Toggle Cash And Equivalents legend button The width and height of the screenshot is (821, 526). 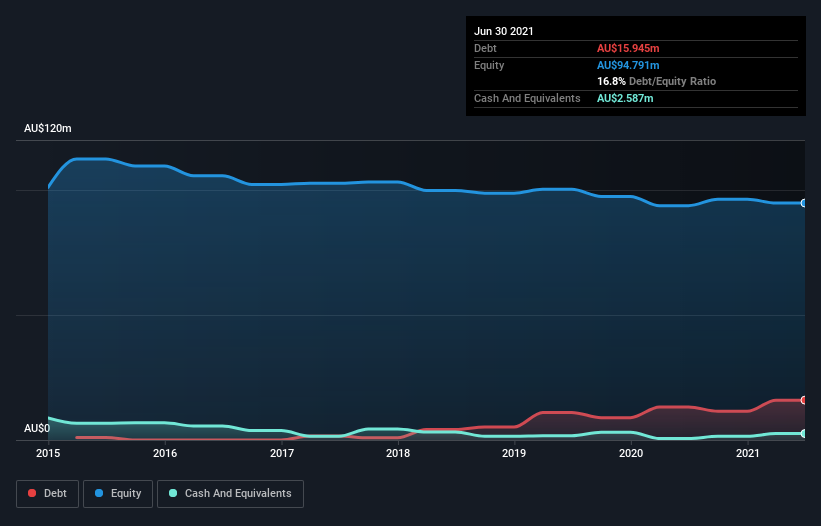coord(230,494)
